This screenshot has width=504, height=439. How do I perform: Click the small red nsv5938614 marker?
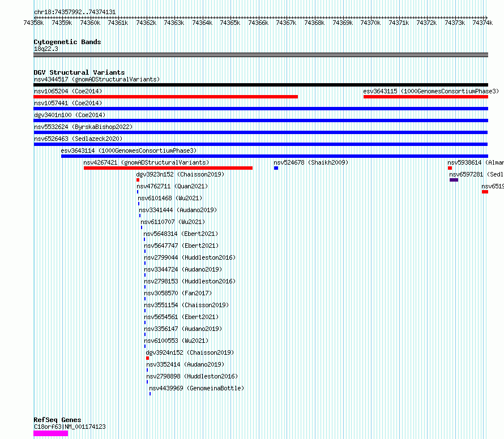[450, 168]
